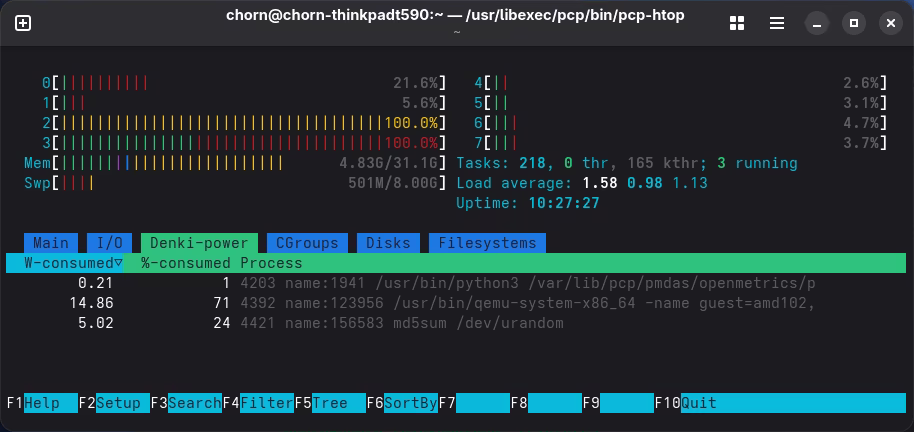Click the 71 %-consumed value

point(222,303)
